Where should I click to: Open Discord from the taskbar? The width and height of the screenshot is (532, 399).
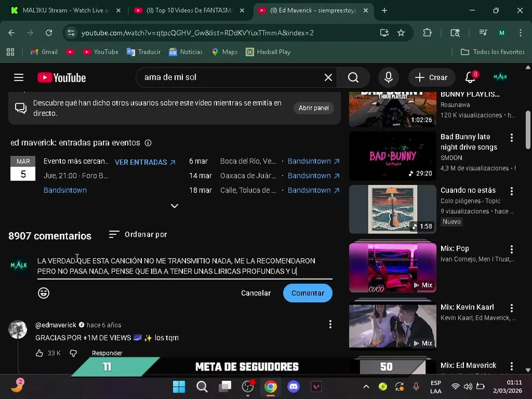point(294,386)
